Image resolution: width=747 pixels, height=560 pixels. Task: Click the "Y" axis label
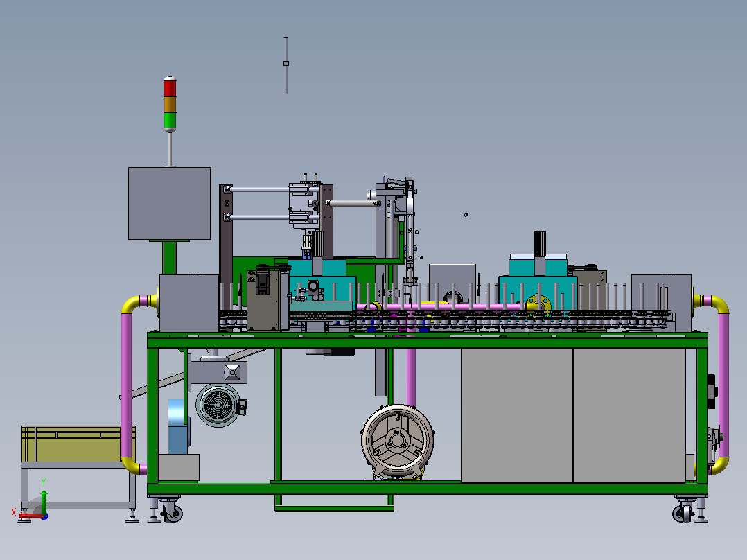coord(44,482)
